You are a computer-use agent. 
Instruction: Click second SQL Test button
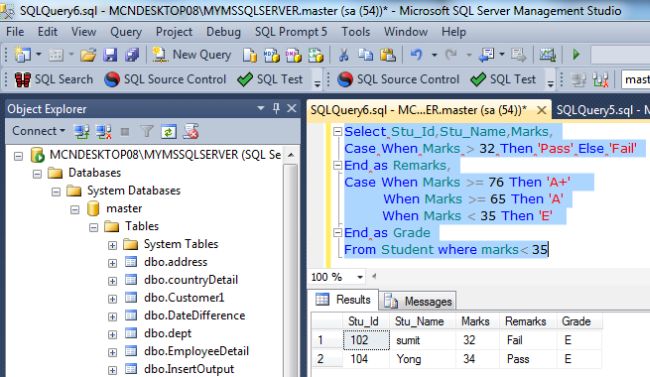point(503,79)
